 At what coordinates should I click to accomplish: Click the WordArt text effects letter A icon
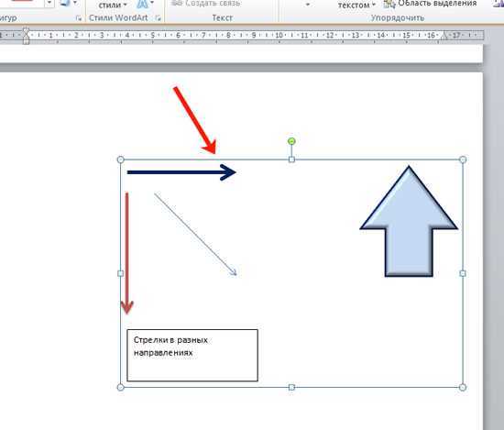pyautogui.click(x=142, y=4)
